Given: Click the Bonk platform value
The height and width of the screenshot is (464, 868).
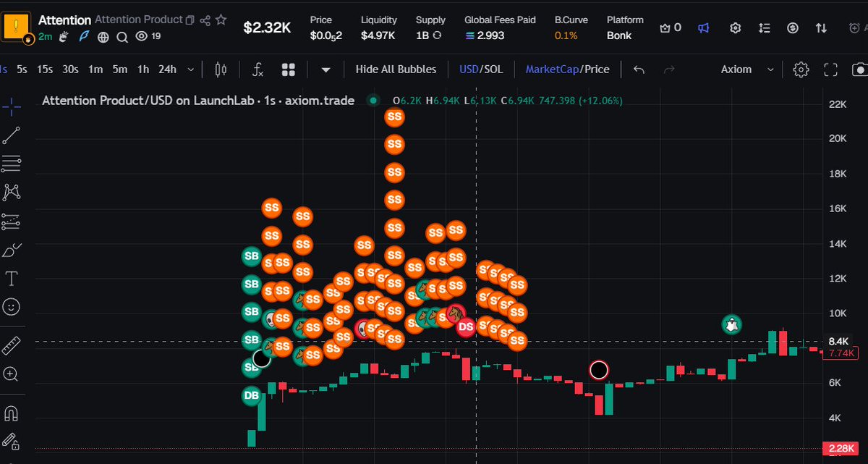Looking at the screenshot, I should pos(619,35).
